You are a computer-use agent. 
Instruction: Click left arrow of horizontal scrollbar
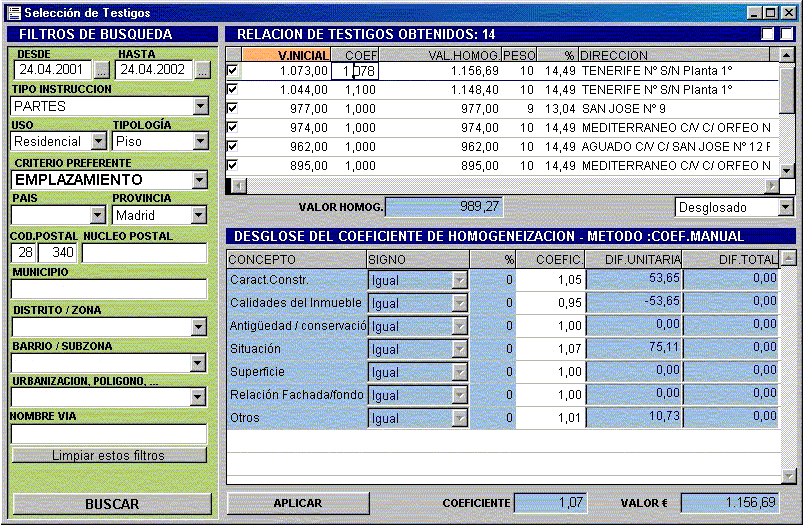click(239, 185)
